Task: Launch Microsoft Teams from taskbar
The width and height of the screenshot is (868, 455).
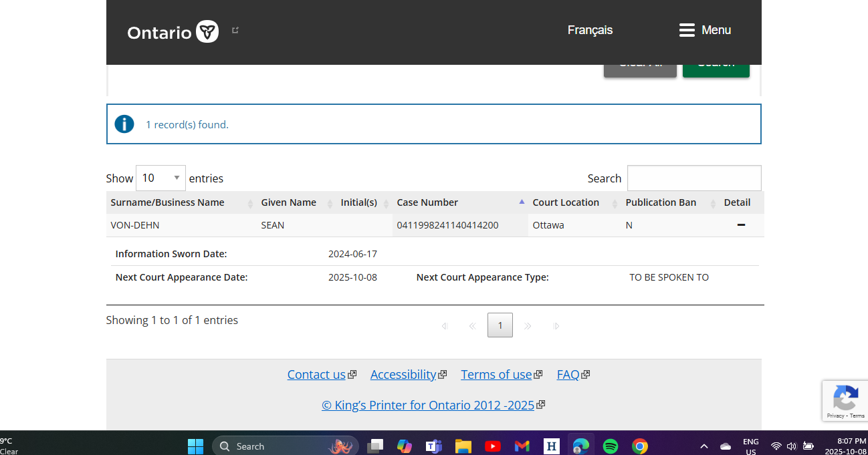Action: click(x=434, y=446)
